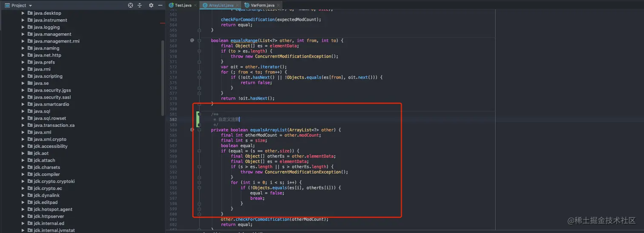This screenshot has width=644, height=233.
Task: Place cursor in the 自定义注释 comment line
Action: coord(229,119)
